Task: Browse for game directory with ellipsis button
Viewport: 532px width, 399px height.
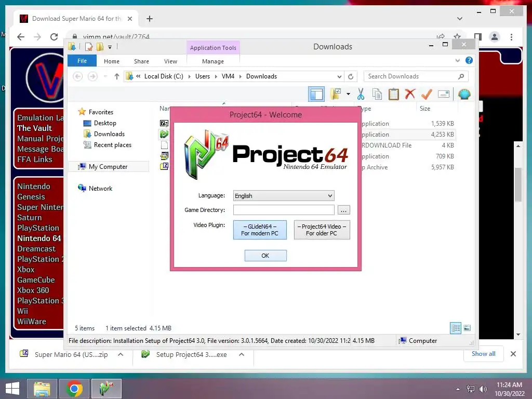Action: click(344, 210)
